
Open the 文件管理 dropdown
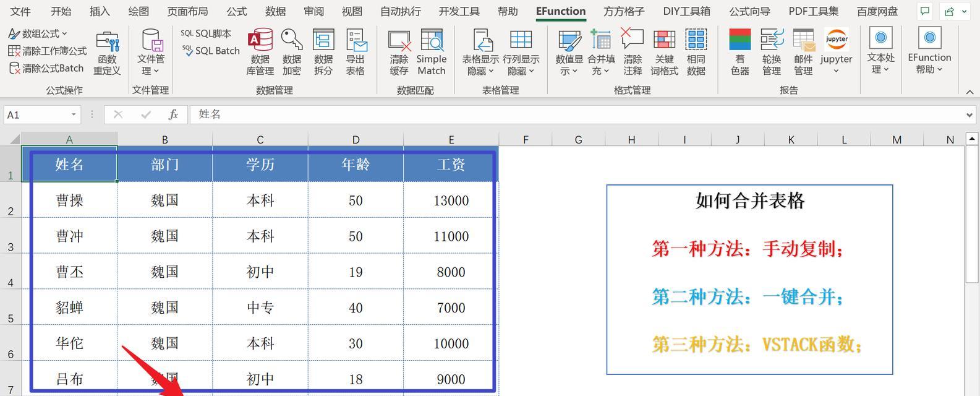click(151, 53)
